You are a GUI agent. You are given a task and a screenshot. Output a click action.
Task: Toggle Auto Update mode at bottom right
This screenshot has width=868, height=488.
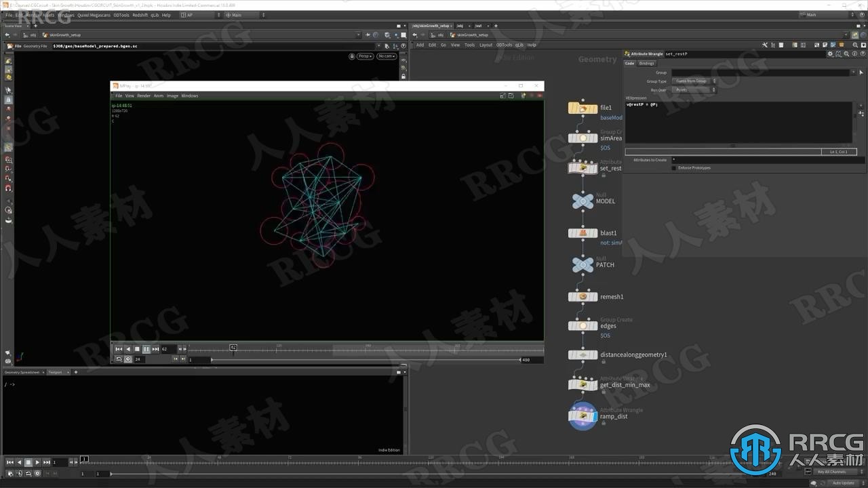(844, 483)
